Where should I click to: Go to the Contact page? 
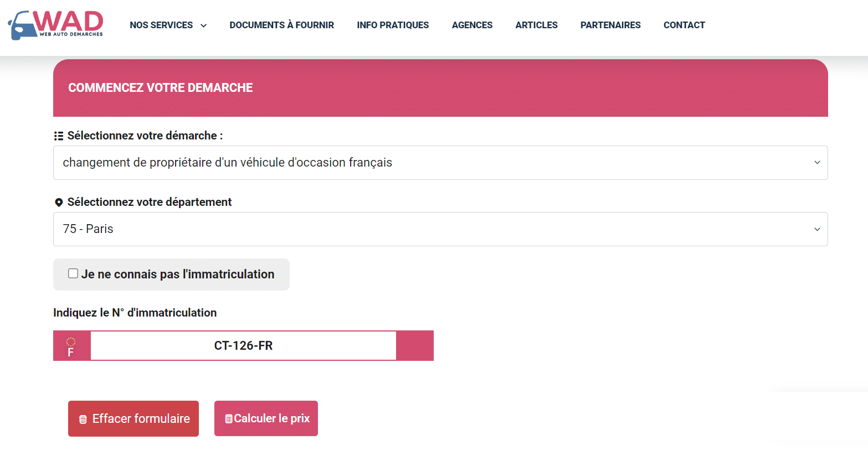684,25
